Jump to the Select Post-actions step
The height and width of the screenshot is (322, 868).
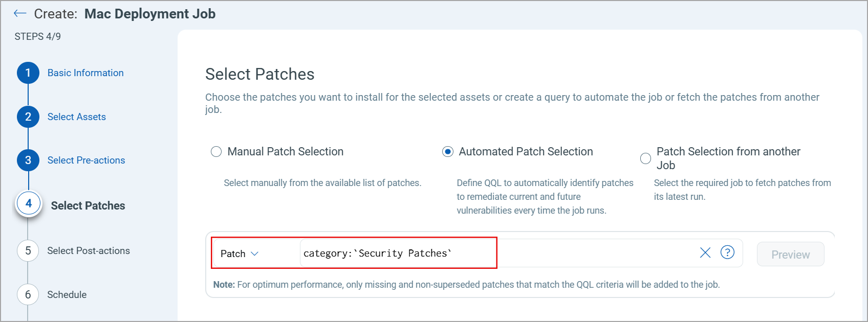tap(88, 250)
